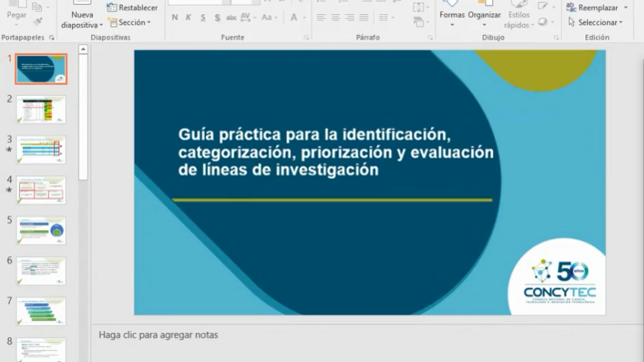
Task: Select slide 8 thumbnail
Action: [x=41, y=350]
